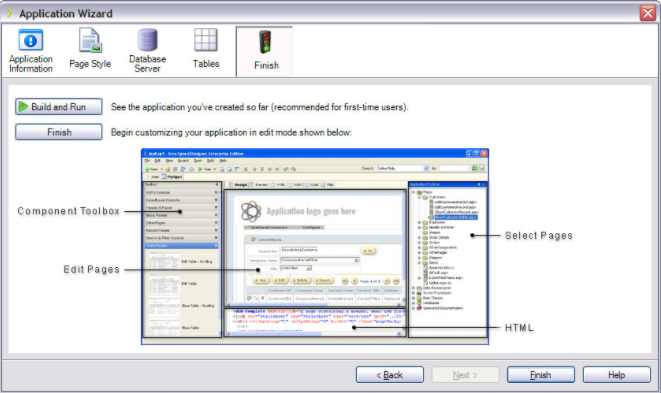Click the text starting 'See the application you've created'
This screenshot has width=661, height=393.
[x=260, y=107]
